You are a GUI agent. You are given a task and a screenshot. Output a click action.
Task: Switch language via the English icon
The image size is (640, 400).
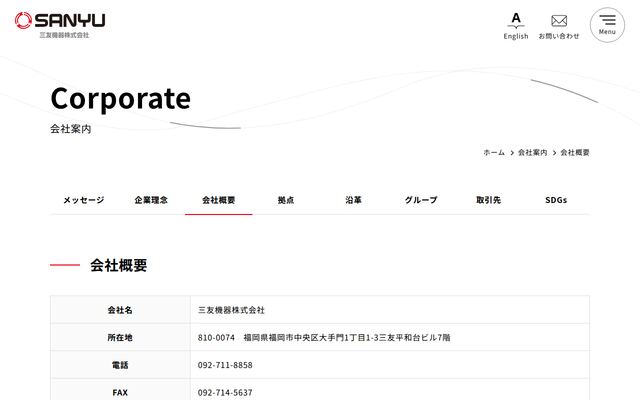point(516,26)
